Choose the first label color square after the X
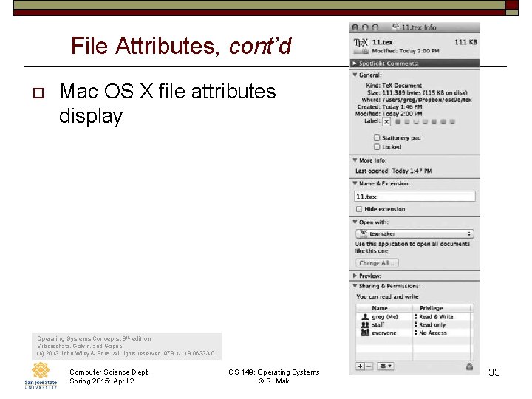532x399 pixels. point(398,122)
